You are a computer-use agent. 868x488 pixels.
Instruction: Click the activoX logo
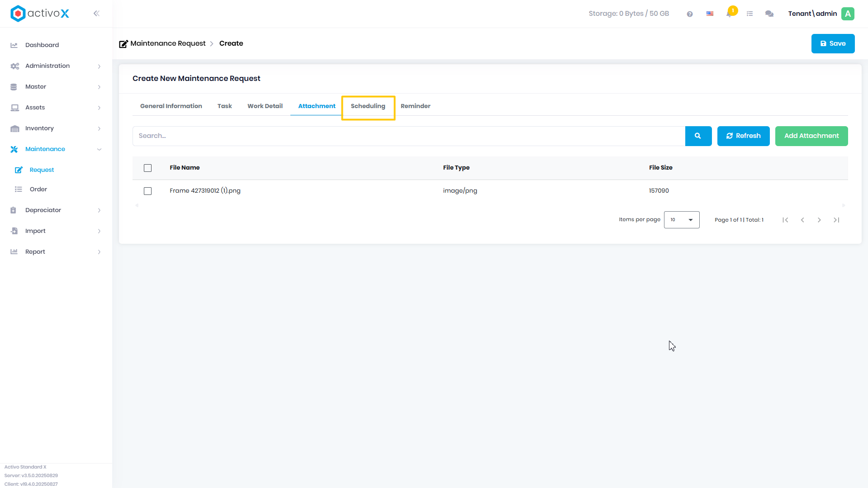40,14
